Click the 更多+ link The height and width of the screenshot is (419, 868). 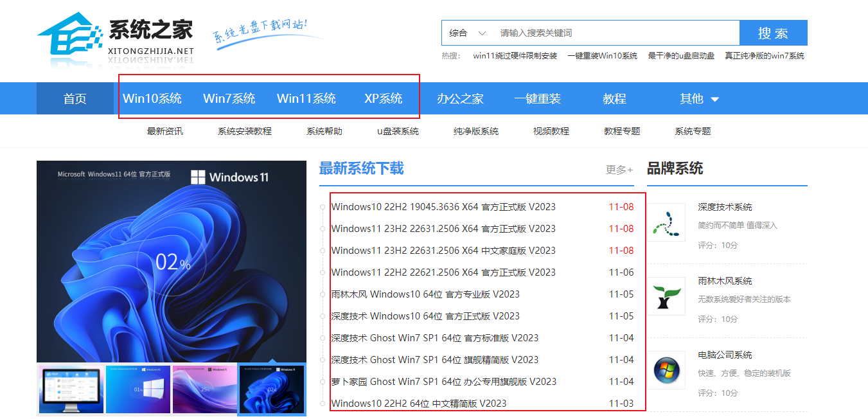(619, 170)
